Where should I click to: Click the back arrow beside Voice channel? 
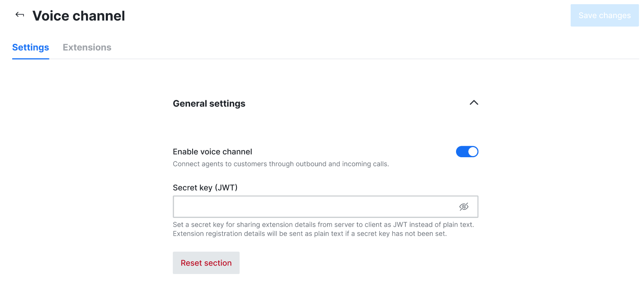pos(20,15)
